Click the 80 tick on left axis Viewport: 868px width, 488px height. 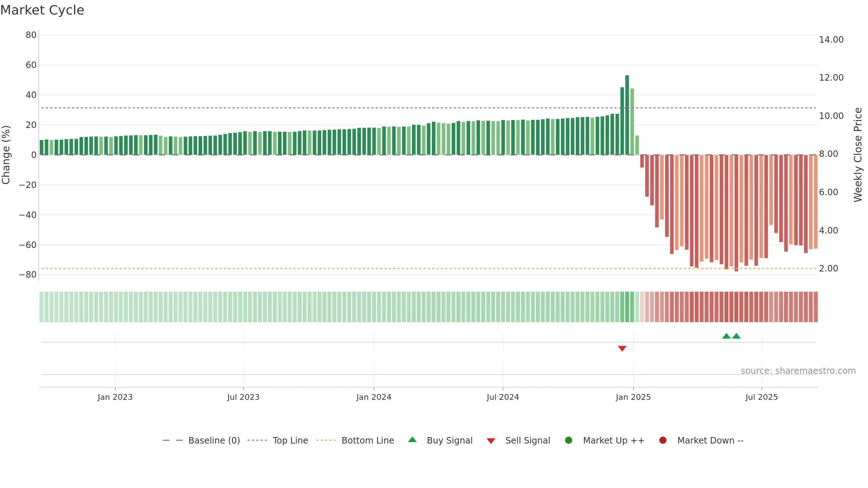coord(31,35)
